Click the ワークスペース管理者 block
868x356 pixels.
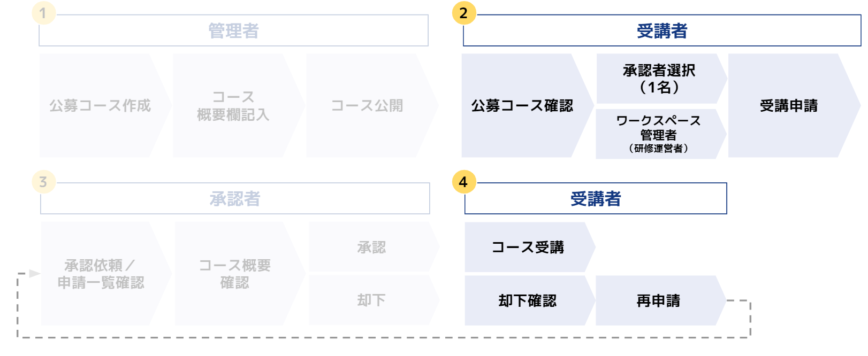[x=661, y=134]
